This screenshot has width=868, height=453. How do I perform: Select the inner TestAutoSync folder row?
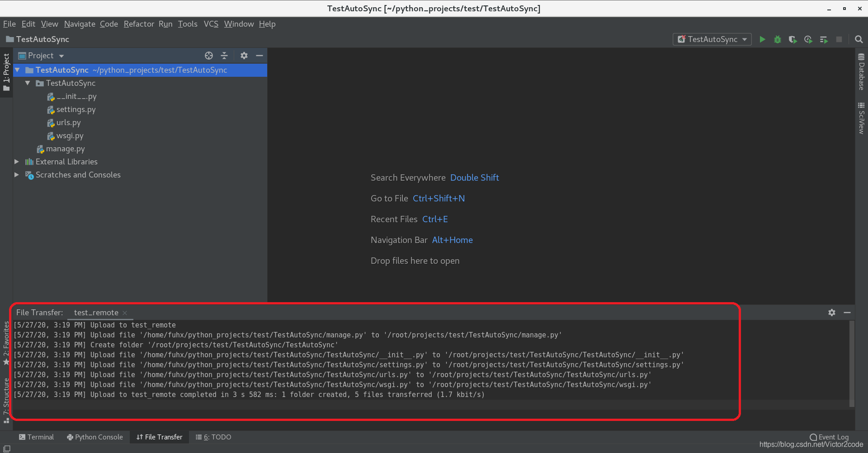pos(140,83)
